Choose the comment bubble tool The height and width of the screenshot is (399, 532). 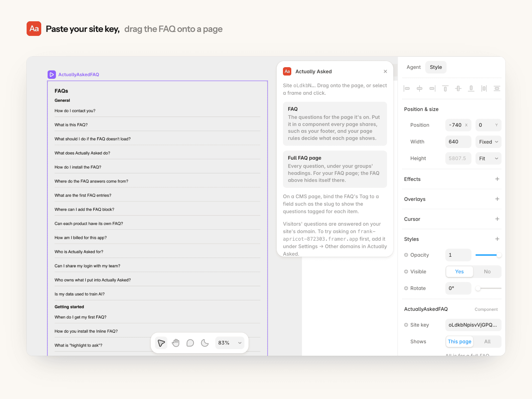[x=190, y=343]
